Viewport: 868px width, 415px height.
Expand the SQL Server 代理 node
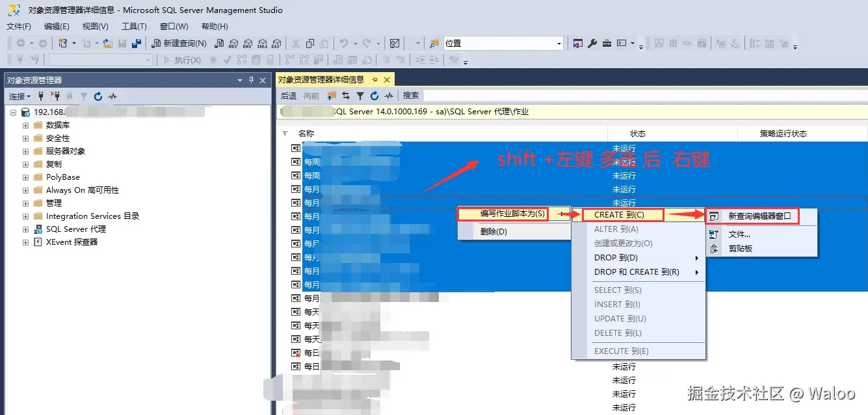25,229
